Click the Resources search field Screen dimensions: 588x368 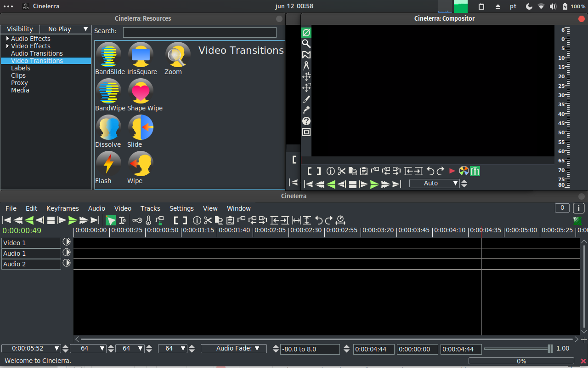pyautogui.click(x=199, y=32)
